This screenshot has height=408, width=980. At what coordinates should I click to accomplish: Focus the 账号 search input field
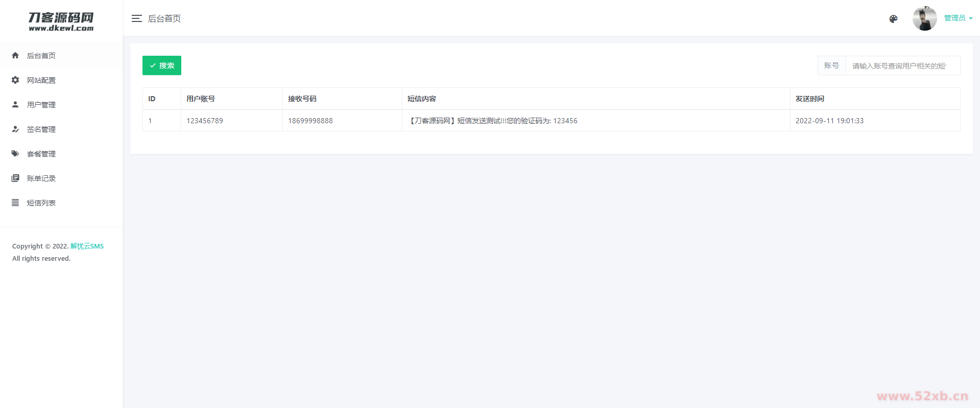click(902, 66)
